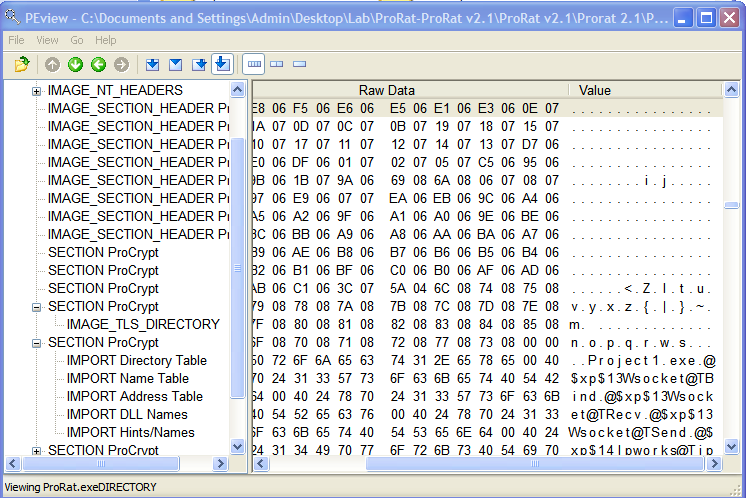Toggle the two-segment width view button
The height and width of the screenshot is (498, 746).
click(x=277, y=65)
